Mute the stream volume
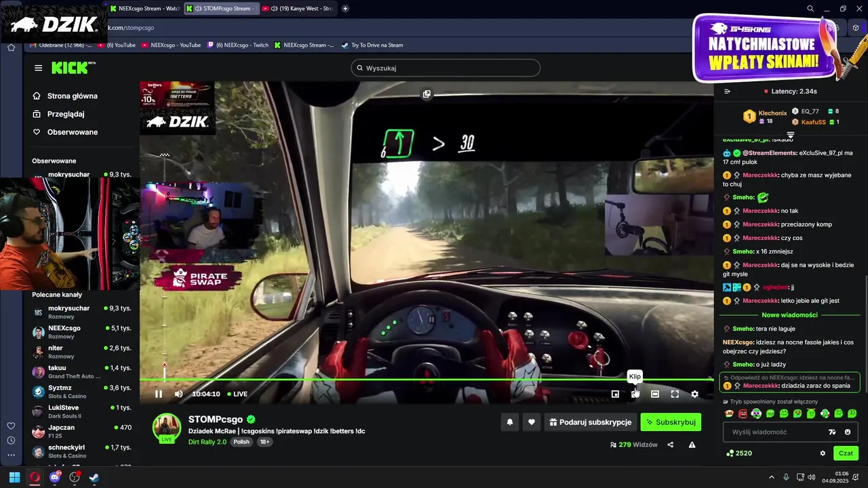The image size is (868, 488). tap(178, 394)
